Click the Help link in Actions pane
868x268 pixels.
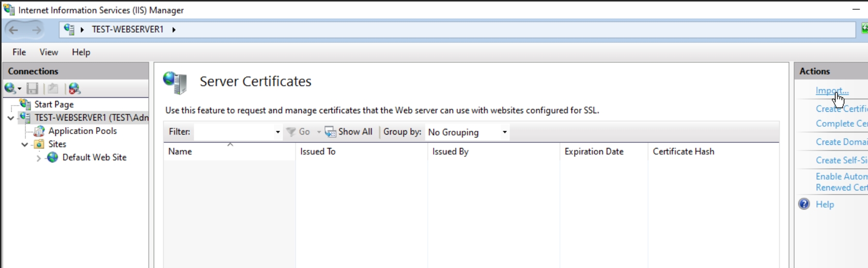(x=825, y=204)
